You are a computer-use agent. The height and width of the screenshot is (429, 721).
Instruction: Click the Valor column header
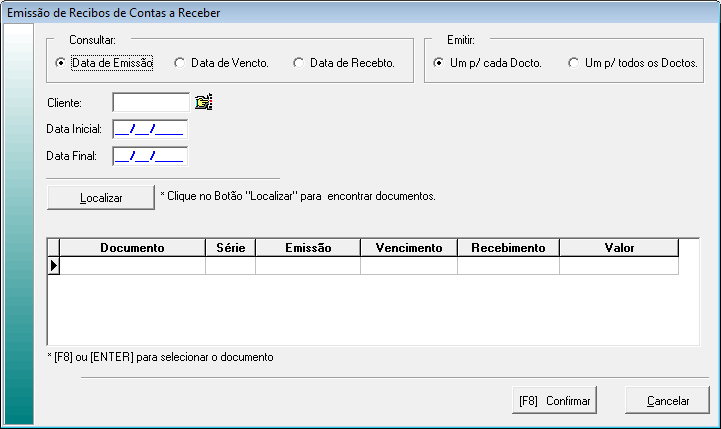pos(618,248)
